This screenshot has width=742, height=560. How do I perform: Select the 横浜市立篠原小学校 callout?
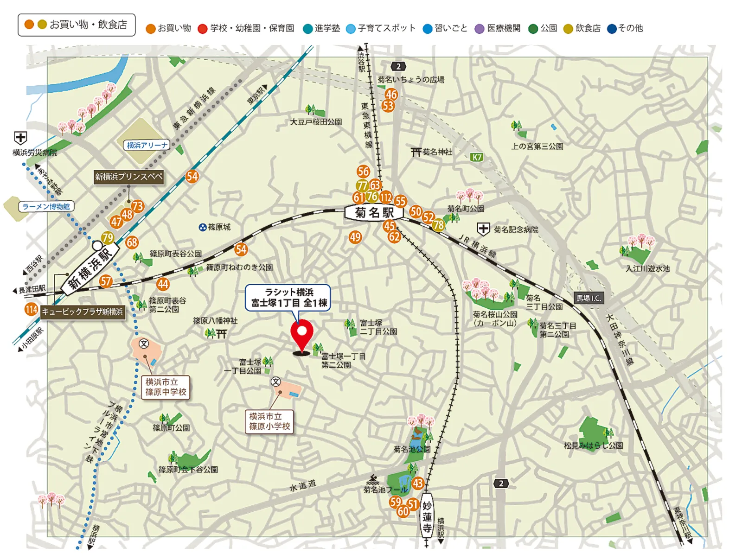(269, 421)
